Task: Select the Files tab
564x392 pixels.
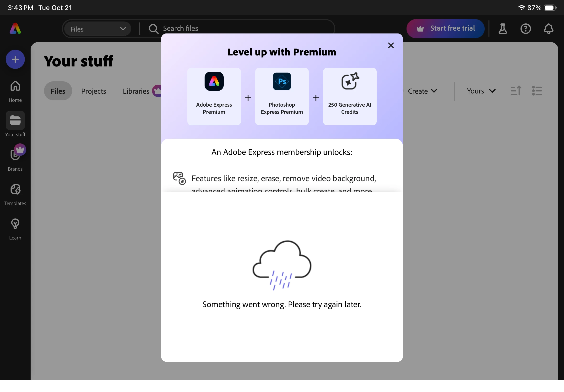Action: pyautogui.click(x=58, y=91)
